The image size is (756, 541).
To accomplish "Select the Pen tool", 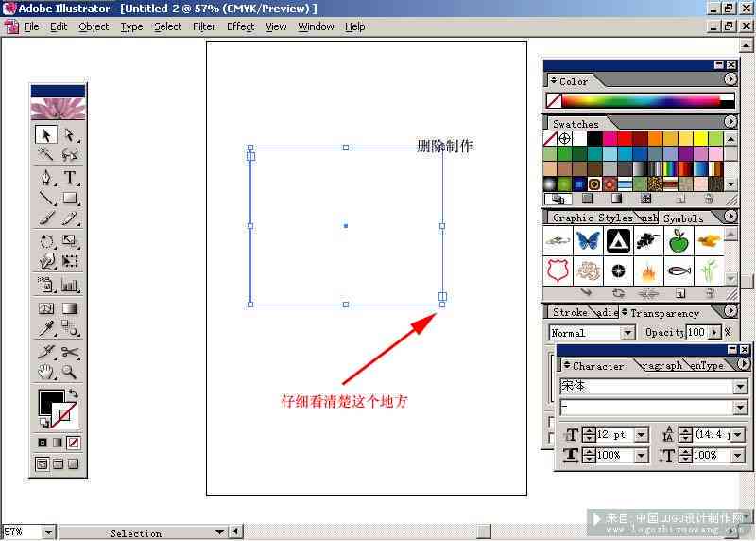I will tap(45, 178).
